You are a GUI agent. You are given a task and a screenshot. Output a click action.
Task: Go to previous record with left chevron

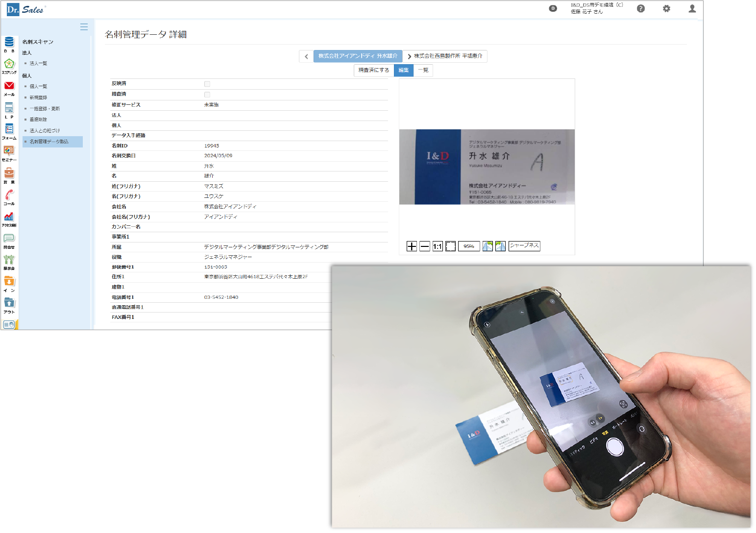[306, 56]
